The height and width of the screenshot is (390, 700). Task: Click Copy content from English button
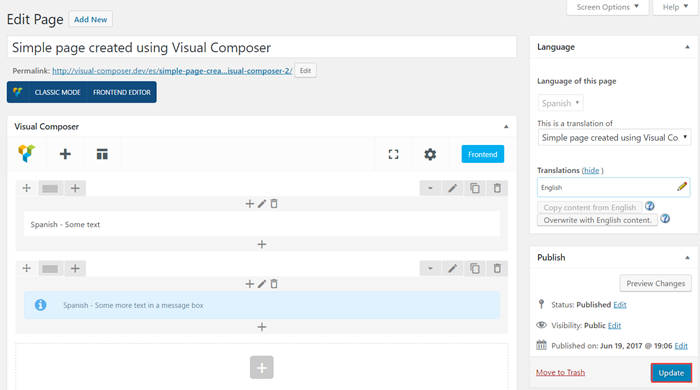589,207
